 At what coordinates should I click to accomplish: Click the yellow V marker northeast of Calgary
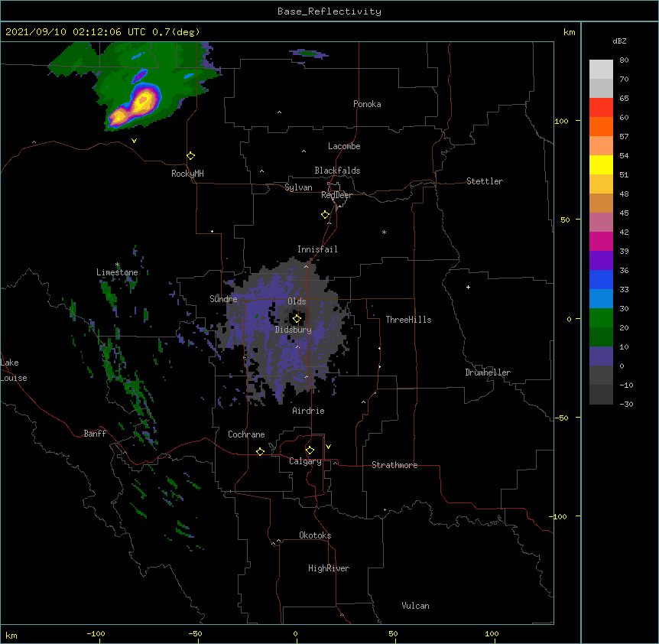pyautogui.click(x=328, y=447)
